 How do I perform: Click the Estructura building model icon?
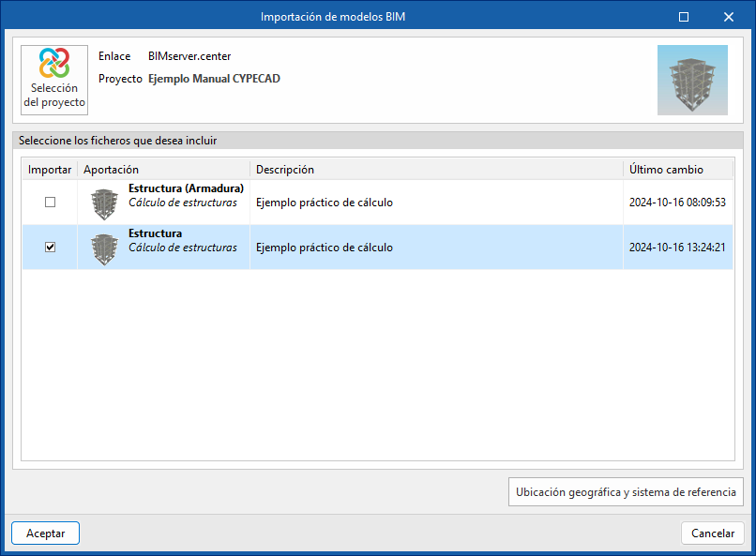(x=103, y=248)
